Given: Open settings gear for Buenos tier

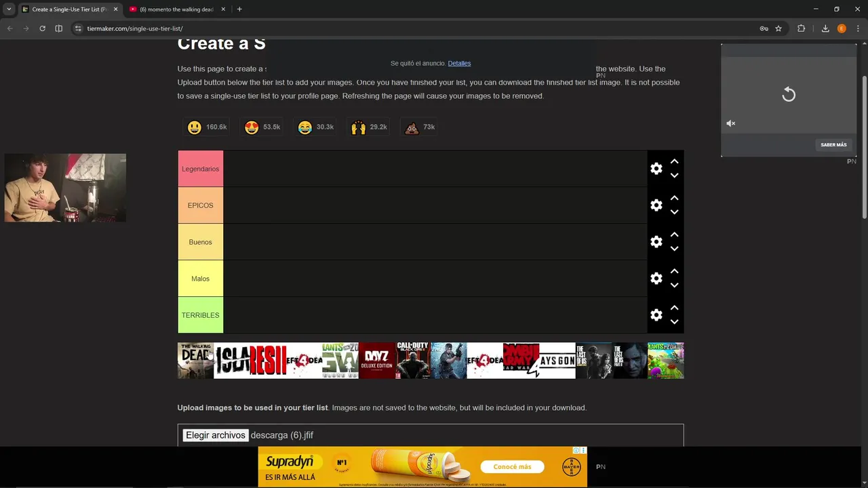Looking at the screenshot, I should (x=656, y=242).
